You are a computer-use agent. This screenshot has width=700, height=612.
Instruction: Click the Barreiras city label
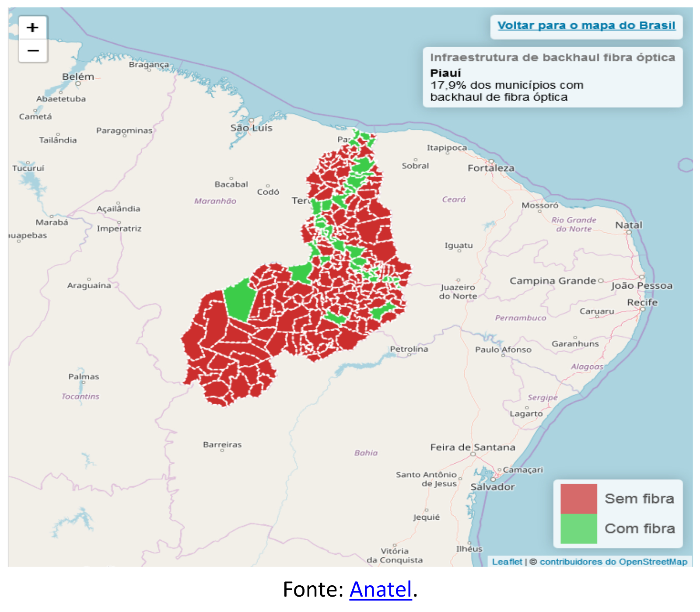tap(222, 444)
